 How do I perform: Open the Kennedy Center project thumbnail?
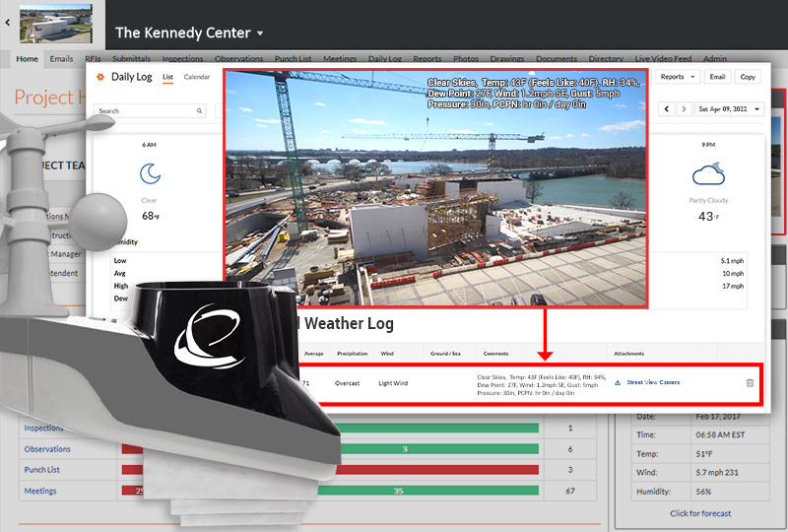(56, 24)
